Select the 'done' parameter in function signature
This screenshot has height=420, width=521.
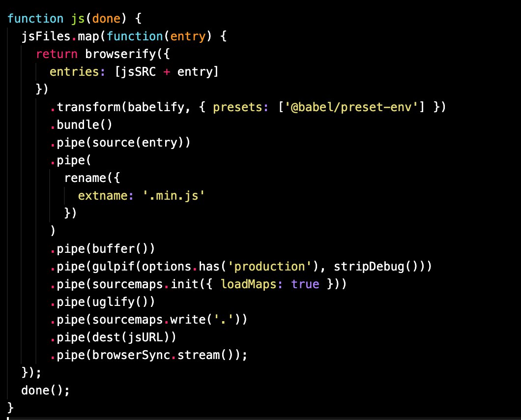coord(106,19)
